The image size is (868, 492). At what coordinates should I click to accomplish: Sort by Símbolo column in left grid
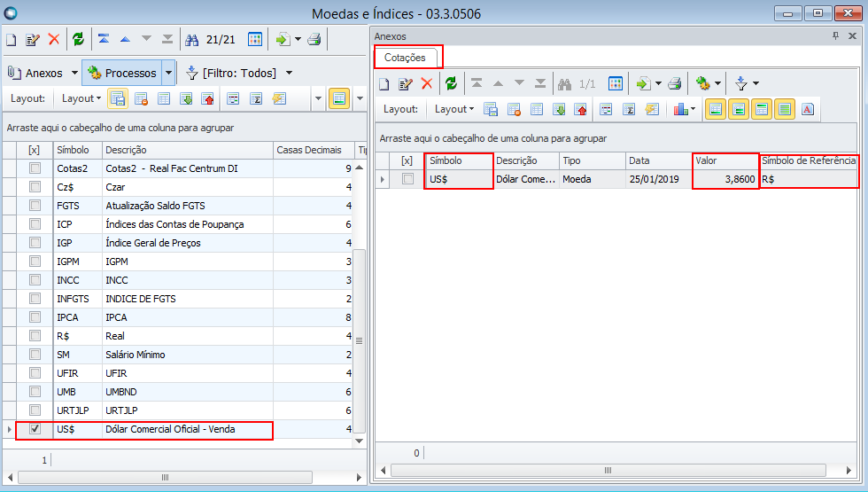78,150
